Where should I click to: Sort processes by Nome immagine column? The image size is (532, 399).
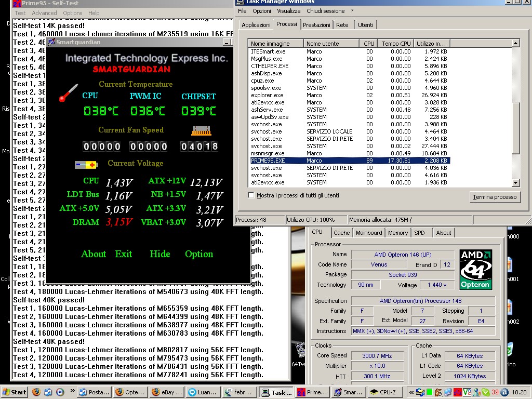coord(276,44)
